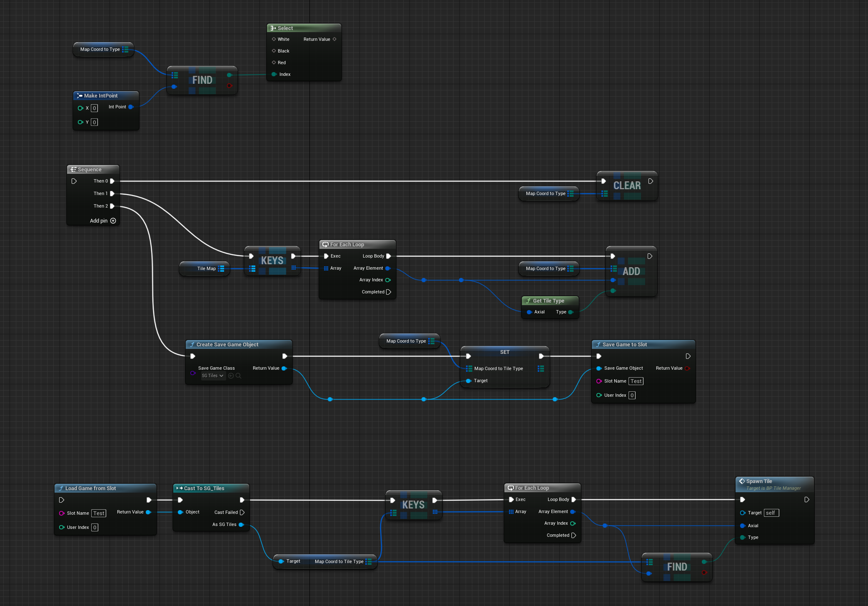Image resolution: width=868 pixels, height=606 pixels.
Task: Select the ADD map node
Action: (631, 271)
